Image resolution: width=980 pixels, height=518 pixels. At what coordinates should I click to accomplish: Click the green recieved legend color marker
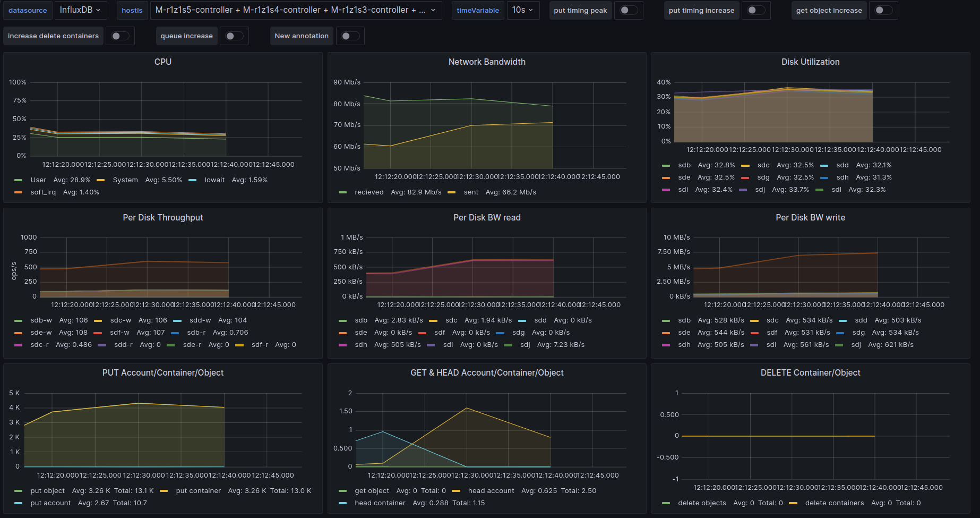pos(343,192)
